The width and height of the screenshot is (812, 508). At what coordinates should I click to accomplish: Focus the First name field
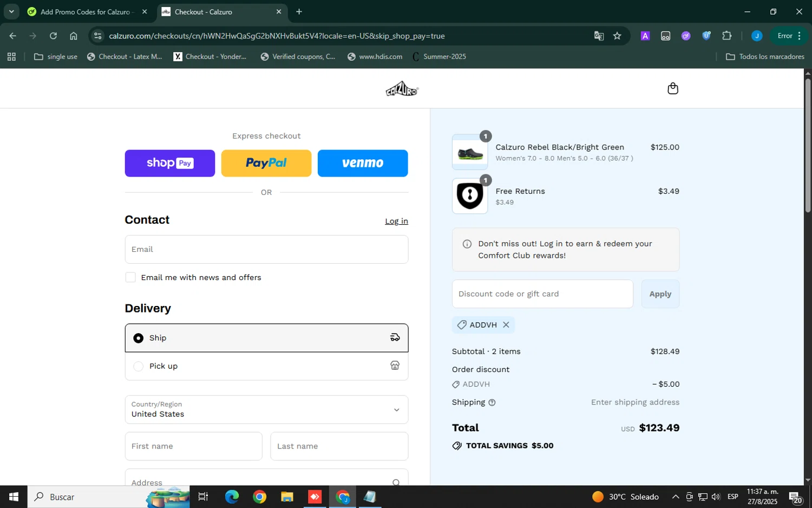(x=193, y=446)
